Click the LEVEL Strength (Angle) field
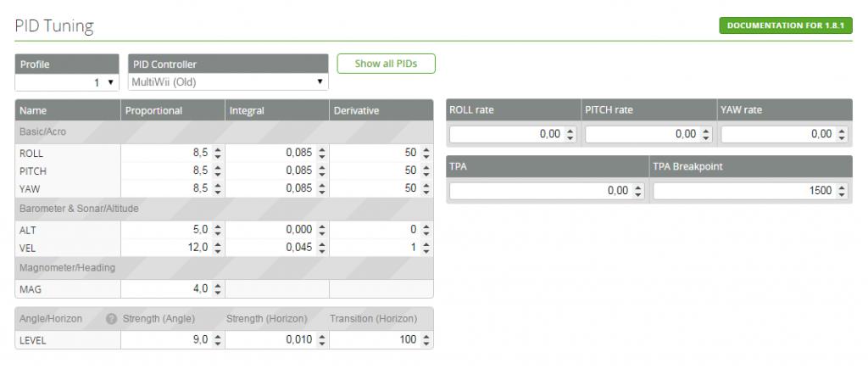This screenshot has height=369, width=868. [166, 340]
